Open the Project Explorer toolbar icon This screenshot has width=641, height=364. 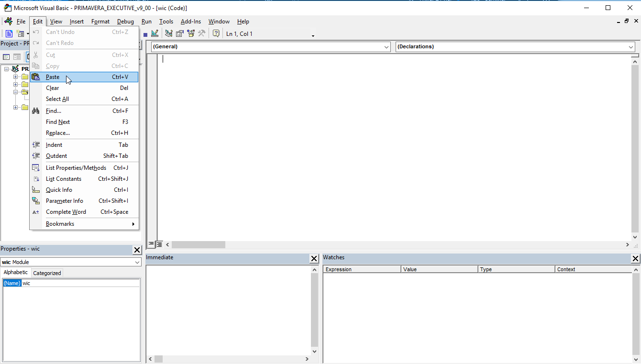pyautogui.click(x=169, y=33)
